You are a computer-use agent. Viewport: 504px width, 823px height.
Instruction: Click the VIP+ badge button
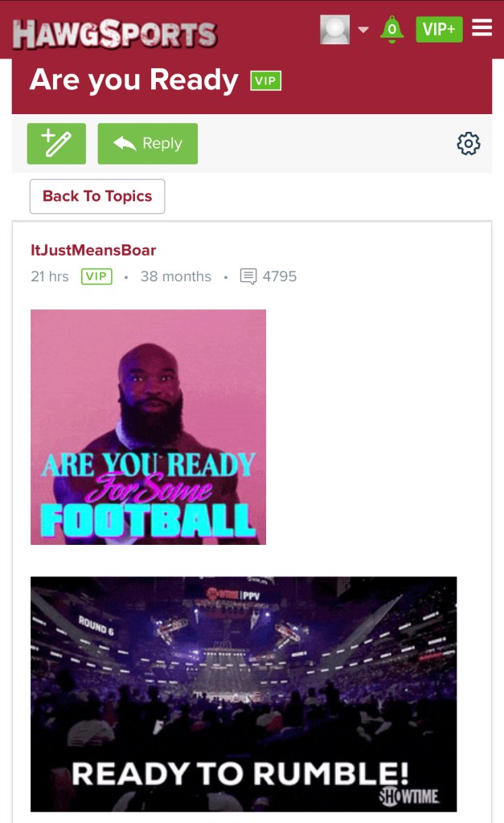[x=439, y=30]
